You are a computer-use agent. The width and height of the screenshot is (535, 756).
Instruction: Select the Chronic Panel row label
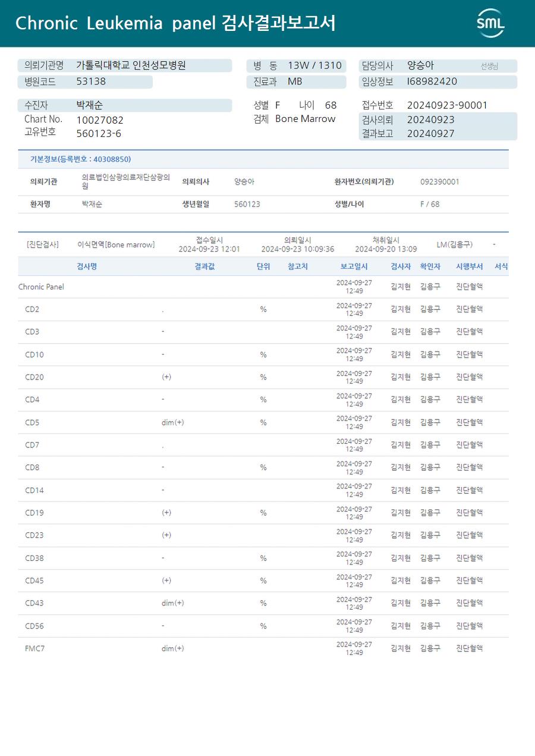pos(41,287)
